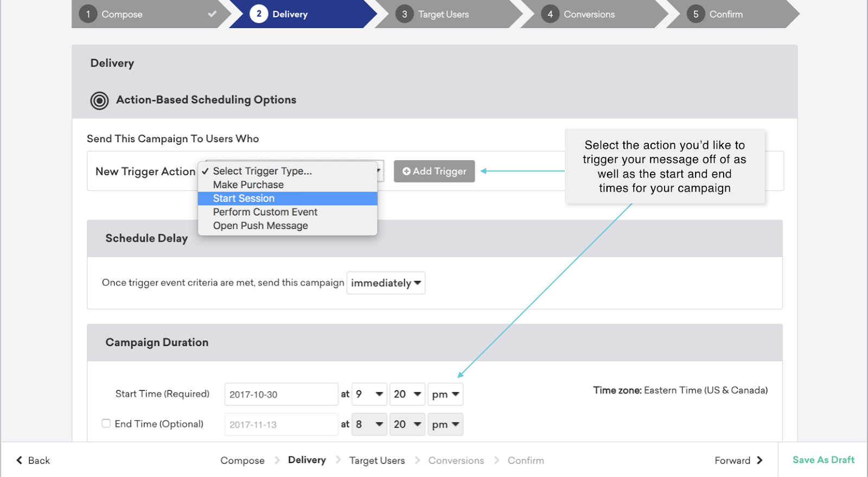Open the Start Time am/pm selector
The width and height of the screenshot is (868, 477).
click(x=445, y=395)
